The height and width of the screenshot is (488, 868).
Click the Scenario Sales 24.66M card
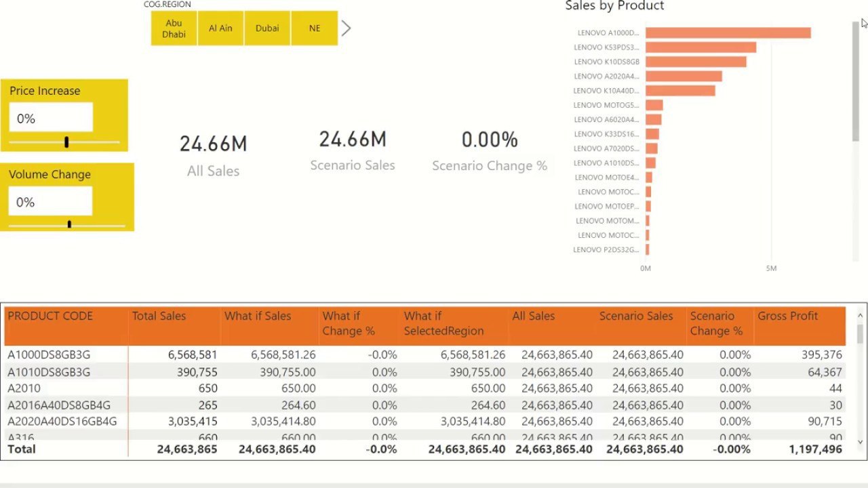[x=353, y=150]
